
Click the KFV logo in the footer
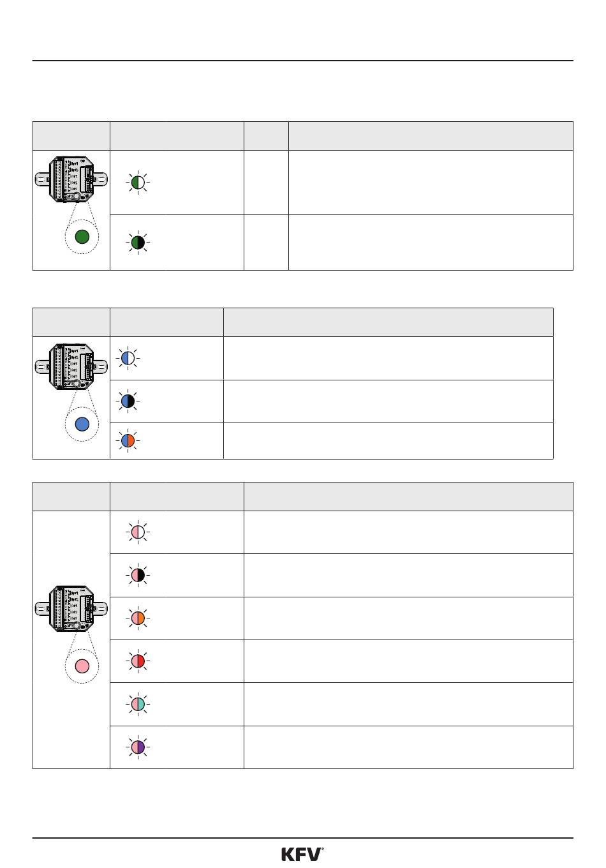[302, 854]
